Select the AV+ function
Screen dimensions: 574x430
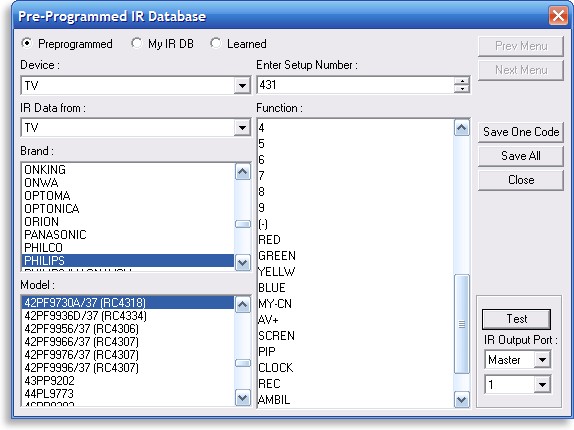[x=355, y=320]
